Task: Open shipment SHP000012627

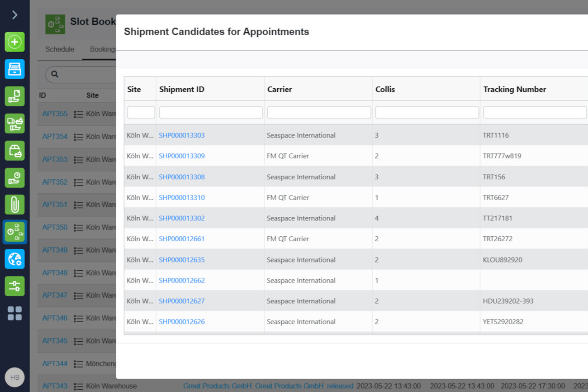Action: point(181,301)
